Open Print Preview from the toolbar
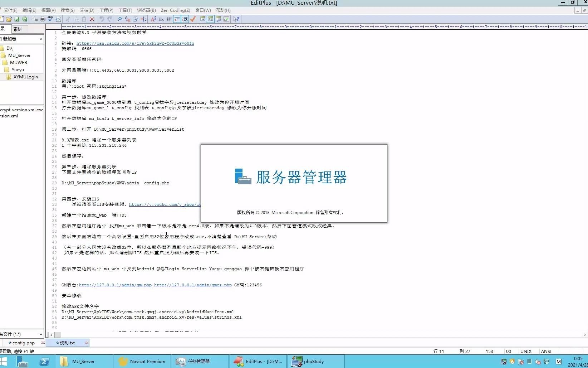588x368 pixels. [x=35, y=19]
